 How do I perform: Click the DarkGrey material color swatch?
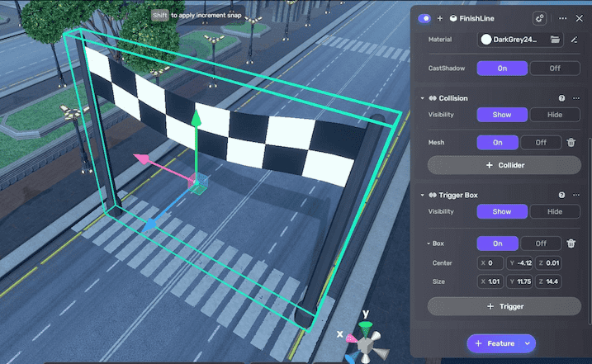[486, 39]
